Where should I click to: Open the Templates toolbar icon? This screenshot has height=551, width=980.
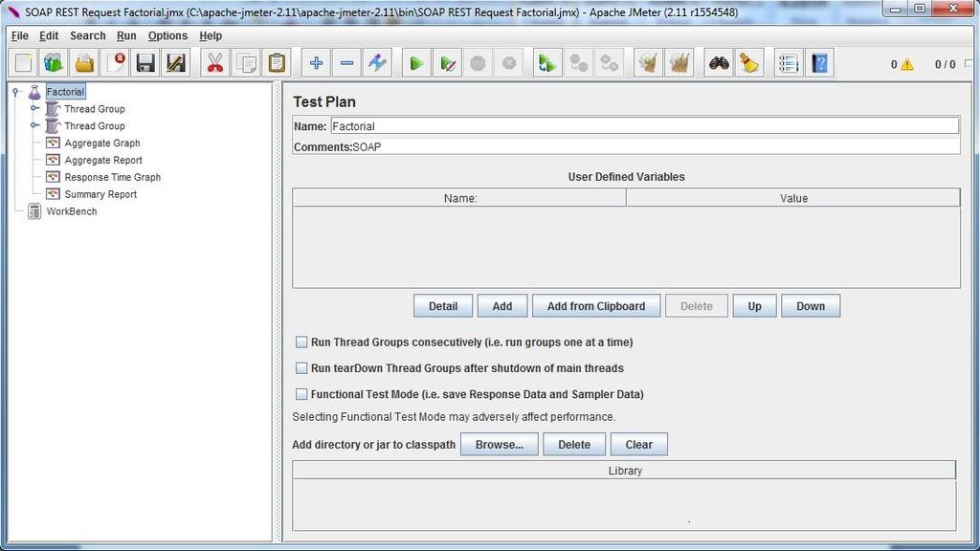pyautogui.click(x=54, y=63)
